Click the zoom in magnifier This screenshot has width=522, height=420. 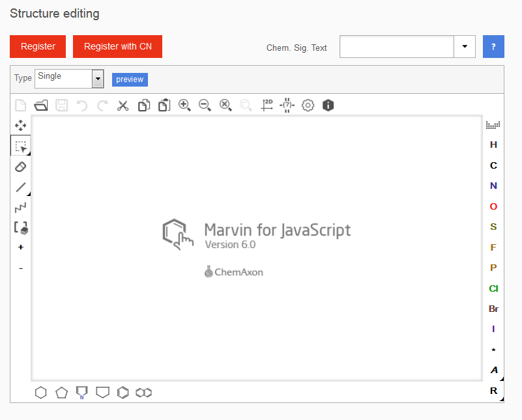tap(184, 105)
